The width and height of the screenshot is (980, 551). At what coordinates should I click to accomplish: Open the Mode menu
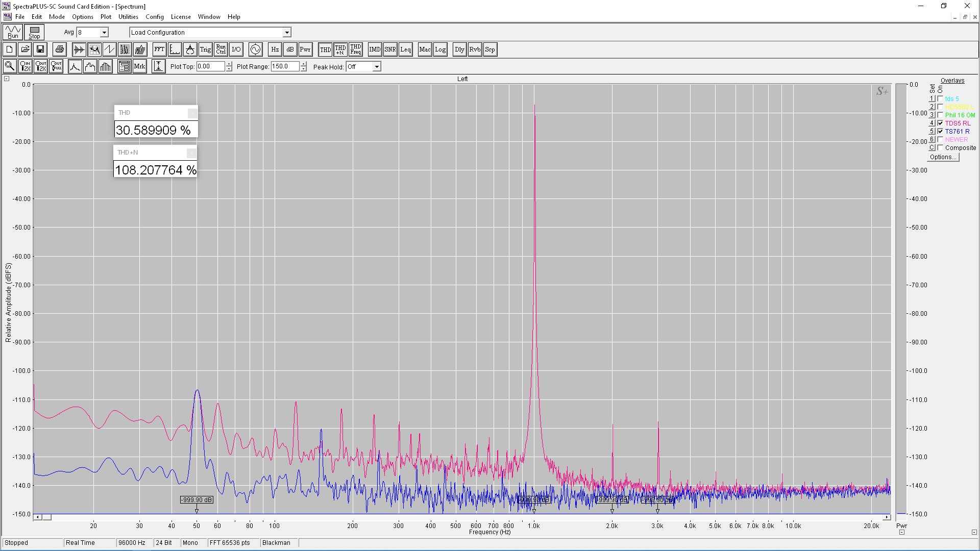[x=57, y=17]
